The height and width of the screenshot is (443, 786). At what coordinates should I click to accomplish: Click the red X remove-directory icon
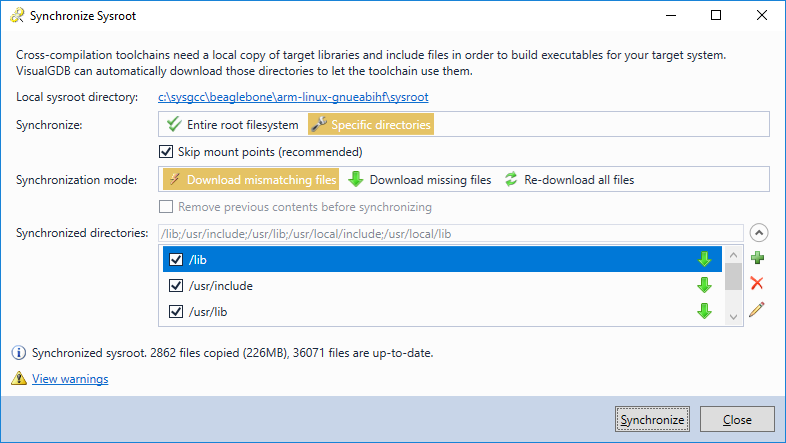(757, 284)
